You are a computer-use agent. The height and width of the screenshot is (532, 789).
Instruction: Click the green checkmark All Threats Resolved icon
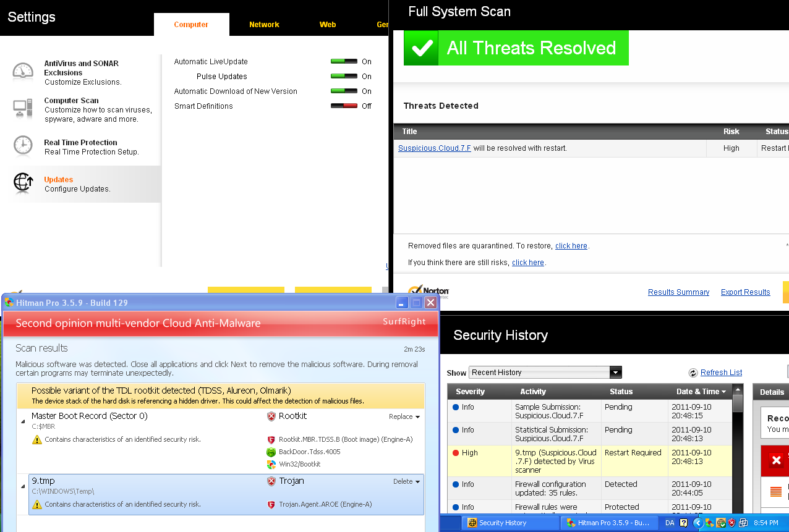(421, 48)
